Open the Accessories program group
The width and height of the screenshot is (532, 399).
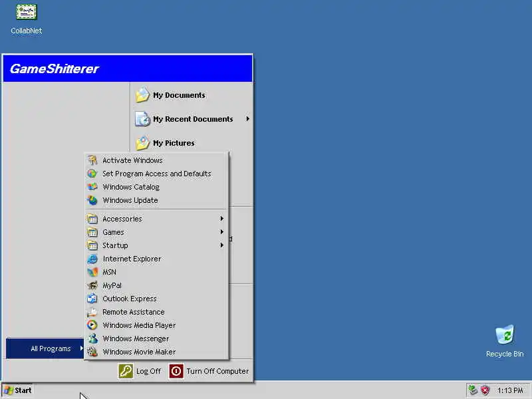click(156, 219)
